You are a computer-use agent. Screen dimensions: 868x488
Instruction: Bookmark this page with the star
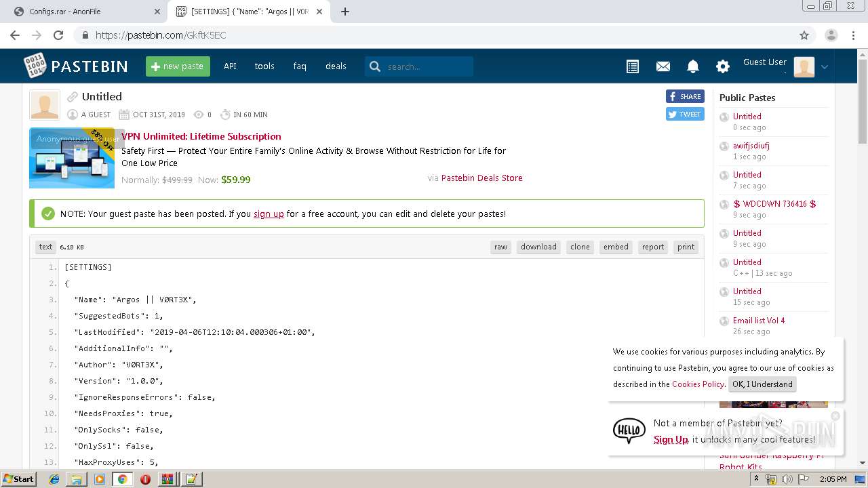pyautogui.click(x=804, y=35)
